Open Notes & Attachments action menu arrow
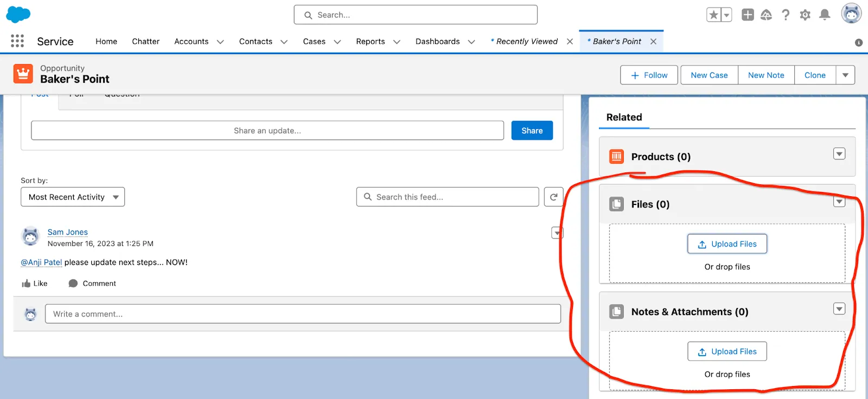The image size is (868, 399). click(x=839, y=309)
